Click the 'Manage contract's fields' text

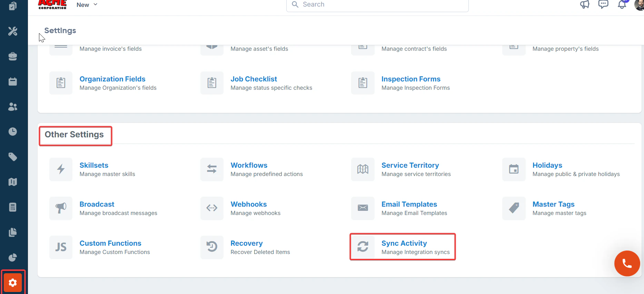click(414, 49)
